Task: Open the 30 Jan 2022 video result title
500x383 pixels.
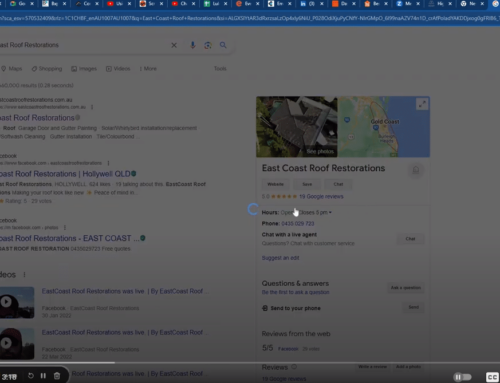Action: pyautogui.click(x=125, y=291)
